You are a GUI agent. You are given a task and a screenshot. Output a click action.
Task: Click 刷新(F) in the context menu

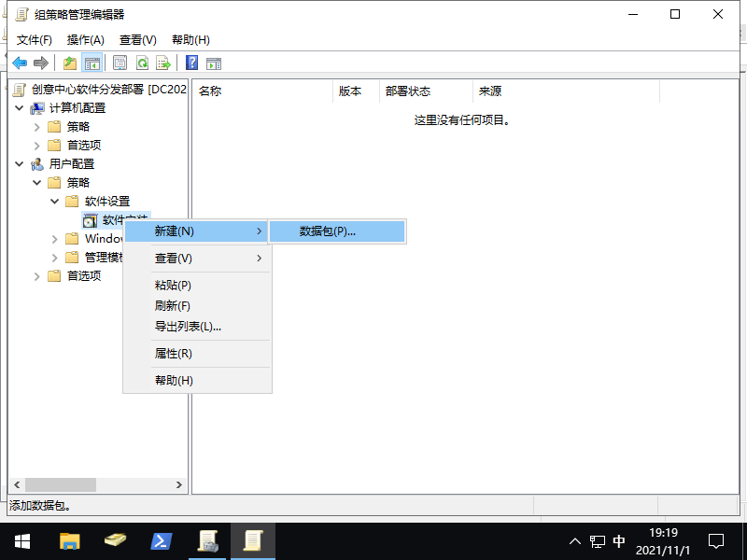point(197,306)
